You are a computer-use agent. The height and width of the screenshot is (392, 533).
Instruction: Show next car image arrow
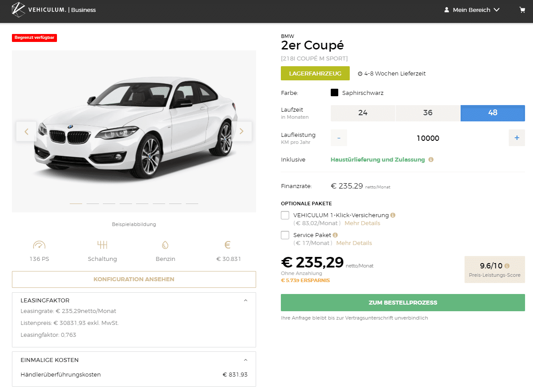click(x=242, y=131)
